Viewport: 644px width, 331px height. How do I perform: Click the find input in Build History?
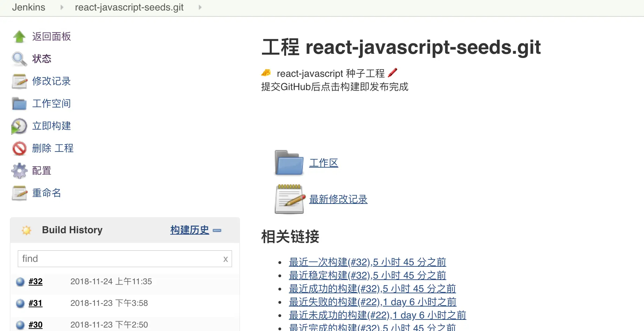click(x=125, y=259)
